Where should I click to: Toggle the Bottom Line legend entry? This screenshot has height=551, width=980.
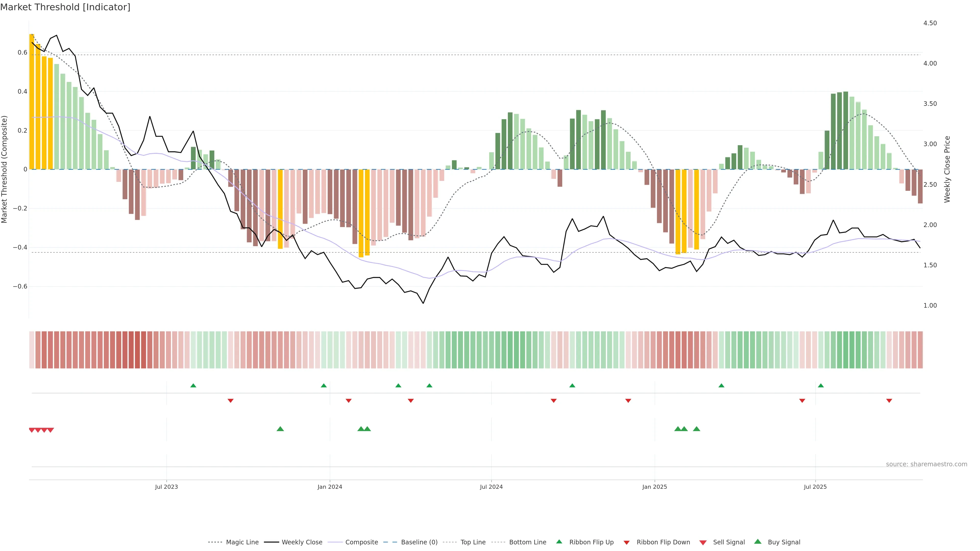click(527, 542)
